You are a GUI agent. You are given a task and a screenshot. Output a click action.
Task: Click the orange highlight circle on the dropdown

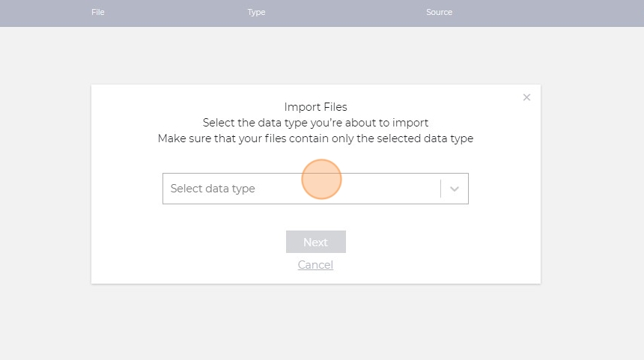click(x=321, y=180)
